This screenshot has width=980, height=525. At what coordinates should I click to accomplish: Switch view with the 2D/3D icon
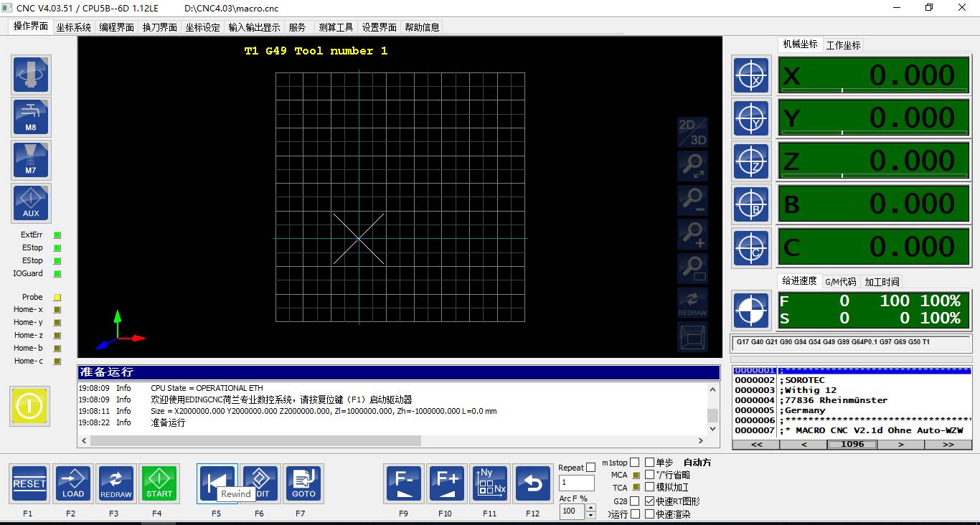(692, 133)
